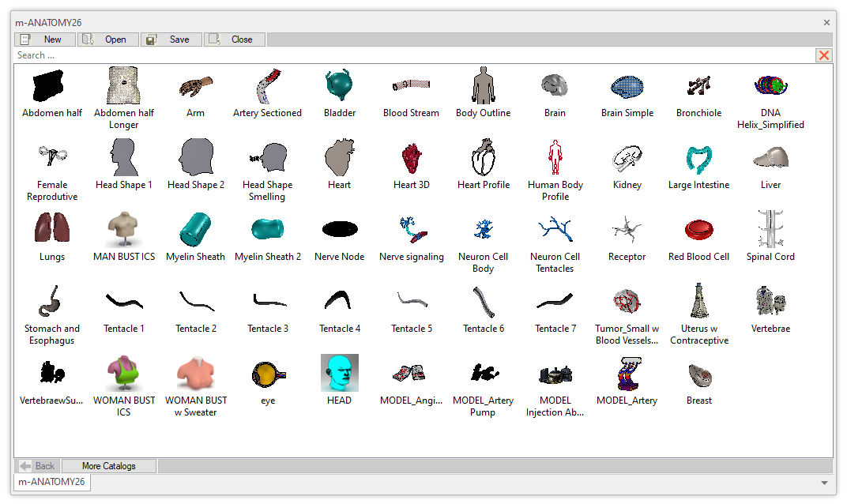Select the WOMAN BUST w Sweater thumbnail
This screenshot has width=847, height=504.
click(195, 373)
